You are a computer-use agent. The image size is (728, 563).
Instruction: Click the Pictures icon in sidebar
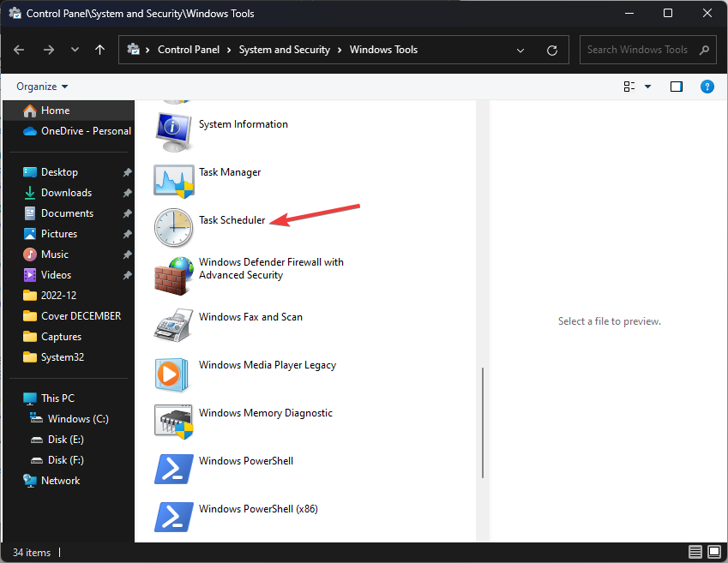coord(30,234)
